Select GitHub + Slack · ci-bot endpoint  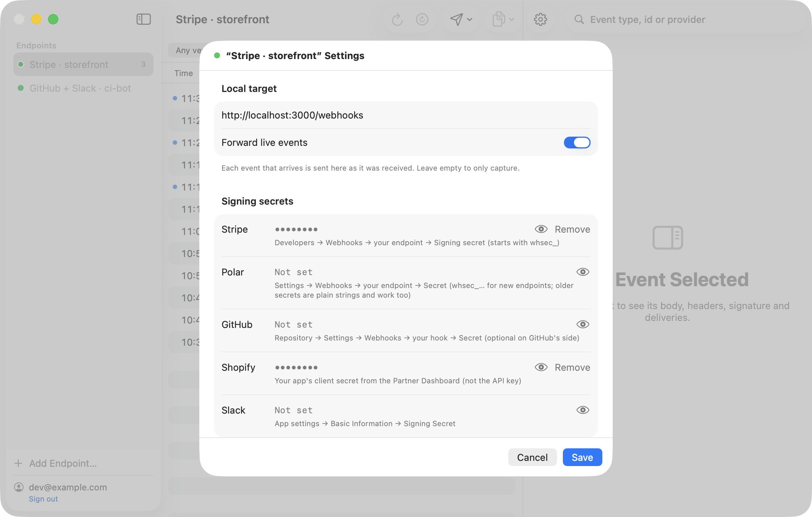[83, 88]
